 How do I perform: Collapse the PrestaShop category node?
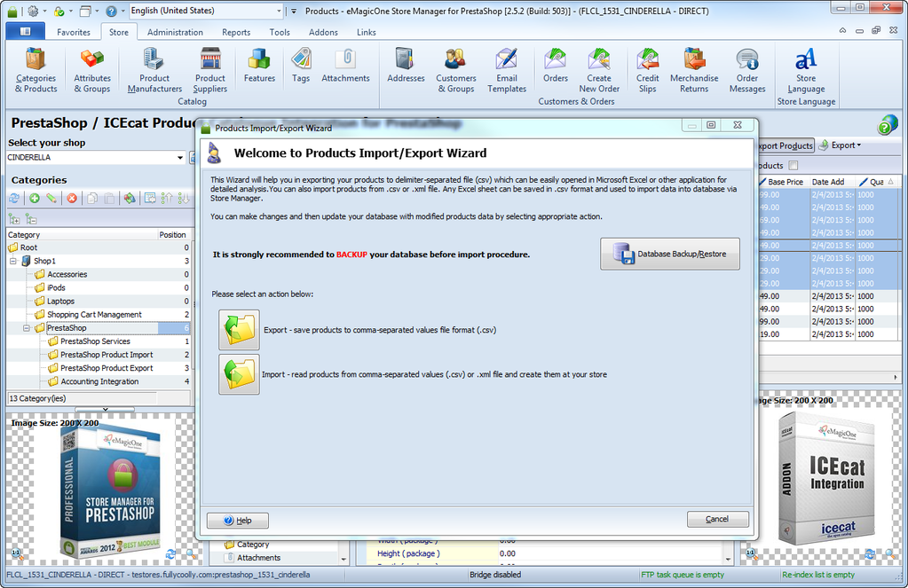(26, 328)
